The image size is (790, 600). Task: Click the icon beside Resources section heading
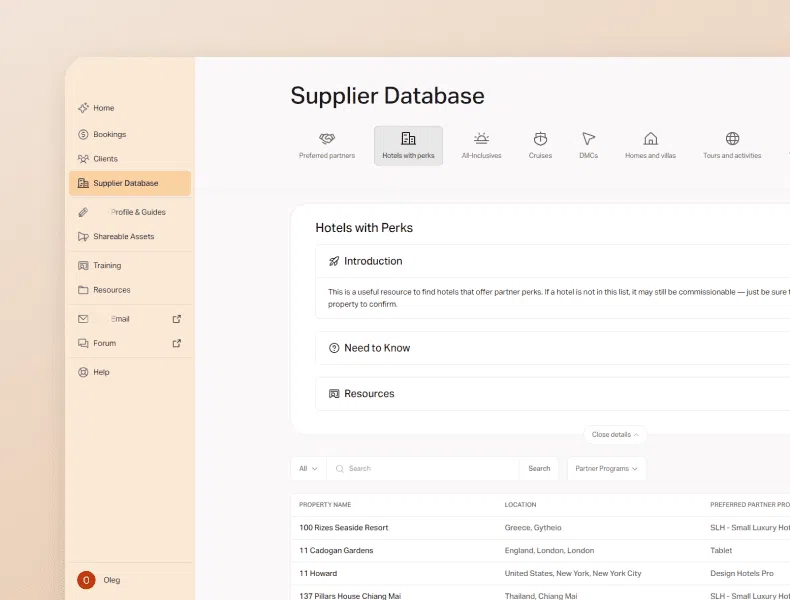[x=334, y=394]
